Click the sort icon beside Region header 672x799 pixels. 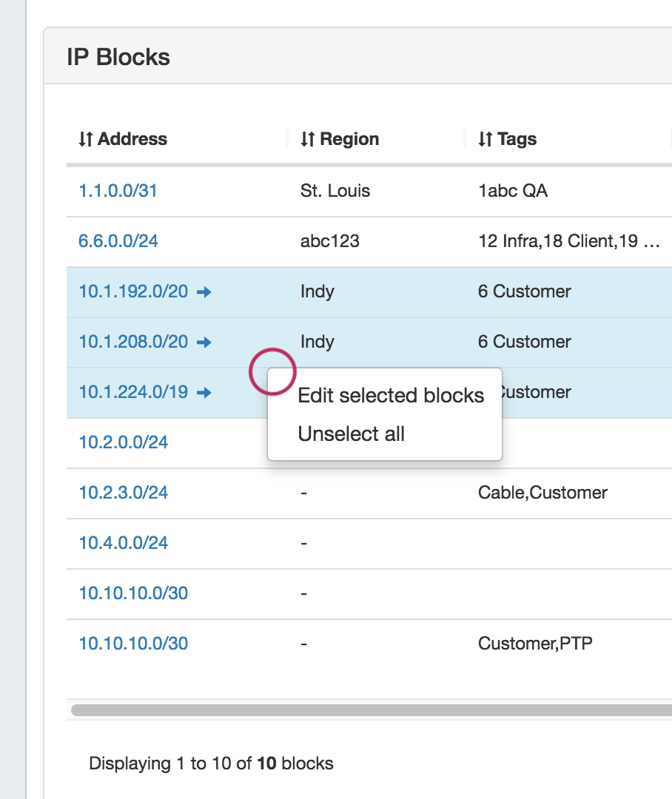[307, 139]
